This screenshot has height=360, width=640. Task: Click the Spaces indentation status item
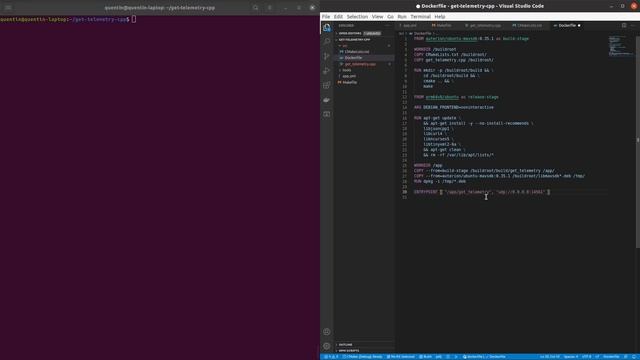(x=571, y=357)
